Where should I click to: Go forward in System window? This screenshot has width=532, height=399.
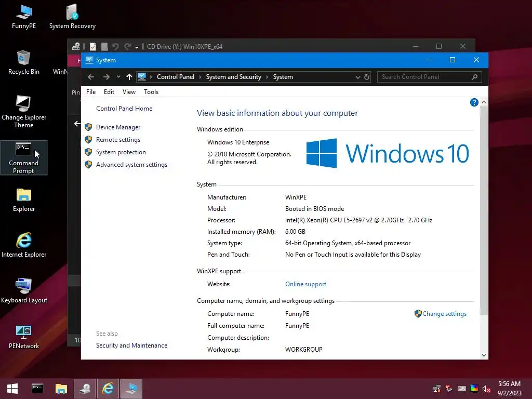107,77
